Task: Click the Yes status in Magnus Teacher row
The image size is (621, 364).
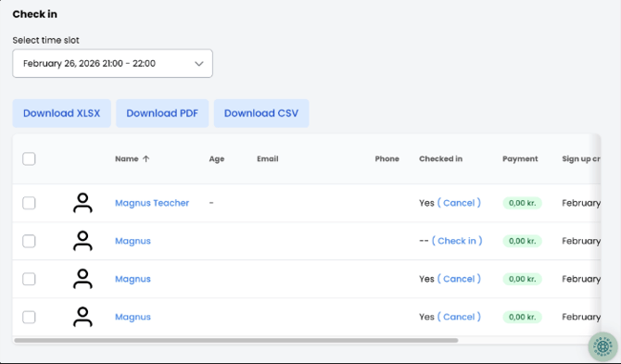Action: (x=426, y=203)
